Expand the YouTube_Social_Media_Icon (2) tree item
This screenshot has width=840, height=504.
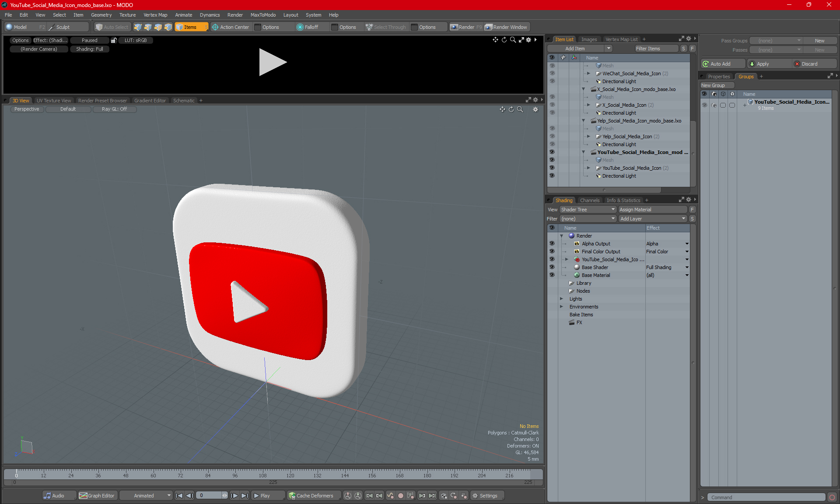tap(588, 168)
